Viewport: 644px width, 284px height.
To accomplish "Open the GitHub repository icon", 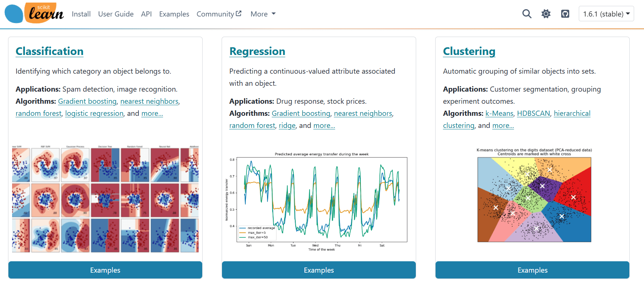I will (565, 14).
